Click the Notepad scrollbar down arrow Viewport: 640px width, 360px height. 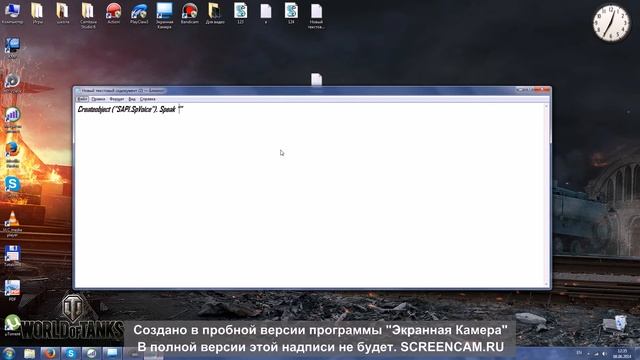[x=547, y=284]
